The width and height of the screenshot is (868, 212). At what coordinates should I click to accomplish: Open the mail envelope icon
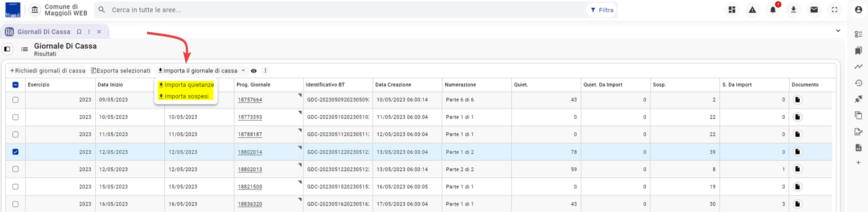[x=814, y=9]
